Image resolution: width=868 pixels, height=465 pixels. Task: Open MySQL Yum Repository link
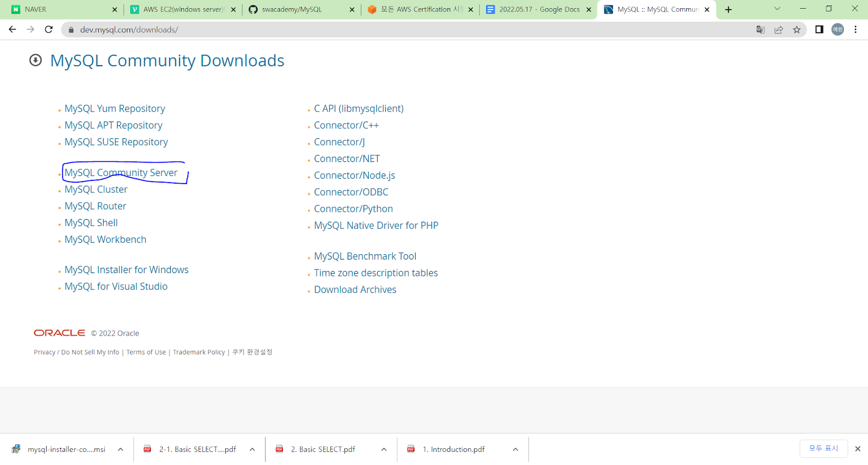coord(114,108)
